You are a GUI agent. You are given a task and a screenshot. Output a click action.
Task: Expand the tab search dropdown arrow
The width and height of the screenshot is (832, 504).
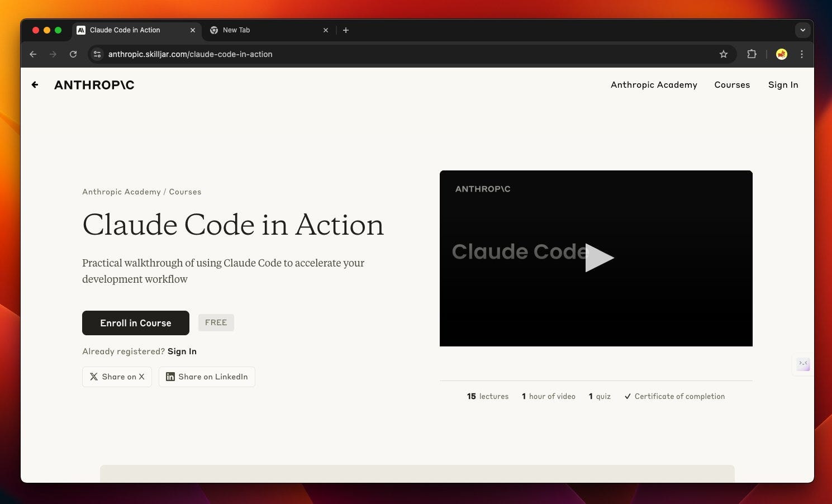[x=803, y=30]
